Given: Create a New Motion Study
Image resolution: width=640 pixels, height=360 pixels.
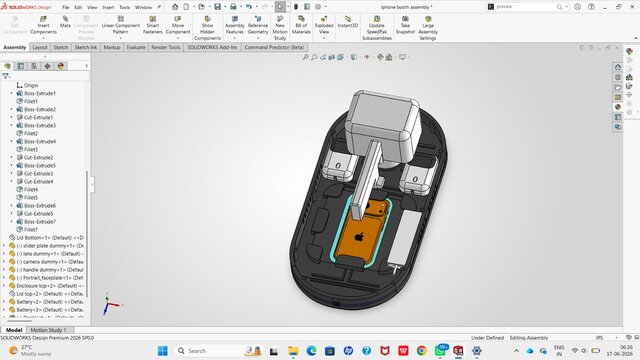Looking at the screenshot, I should [x=280, y=28].
